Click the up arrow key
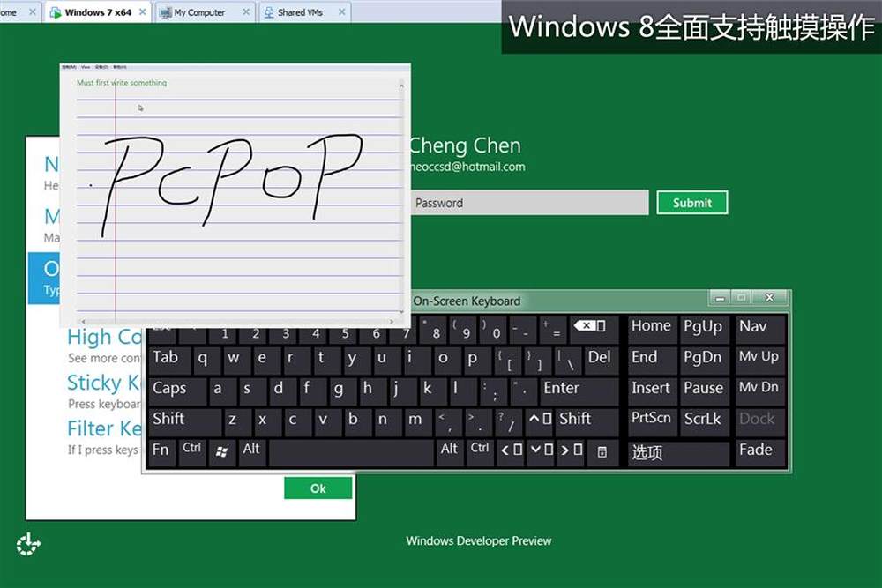This screenshot has height=588, width=882. [540, 421]
